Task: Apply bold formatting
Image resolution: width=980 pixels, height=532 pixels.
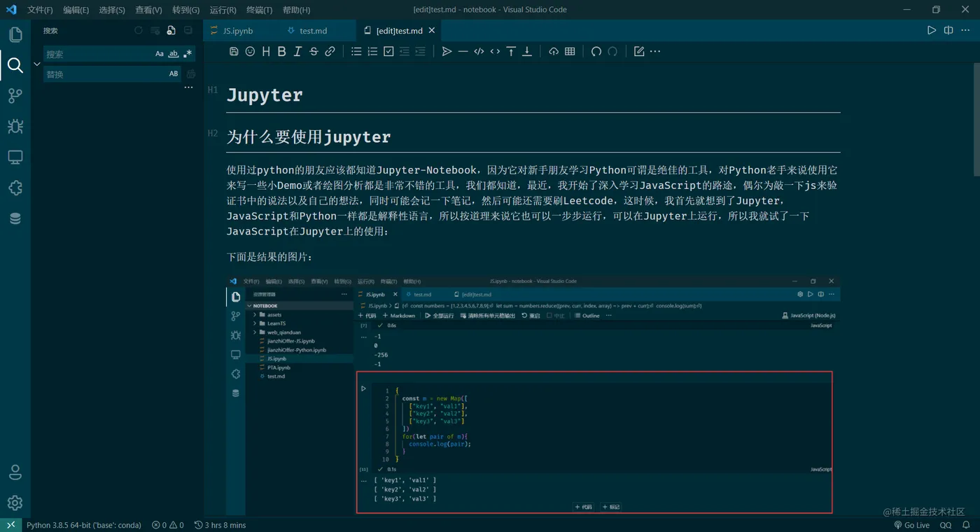Action: point(281,51)
